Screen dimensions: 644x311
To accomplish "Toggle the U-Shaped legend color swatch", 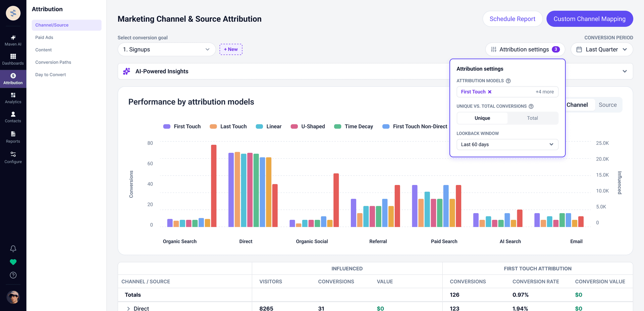I will pyautogui.click(x=294, y=126).
